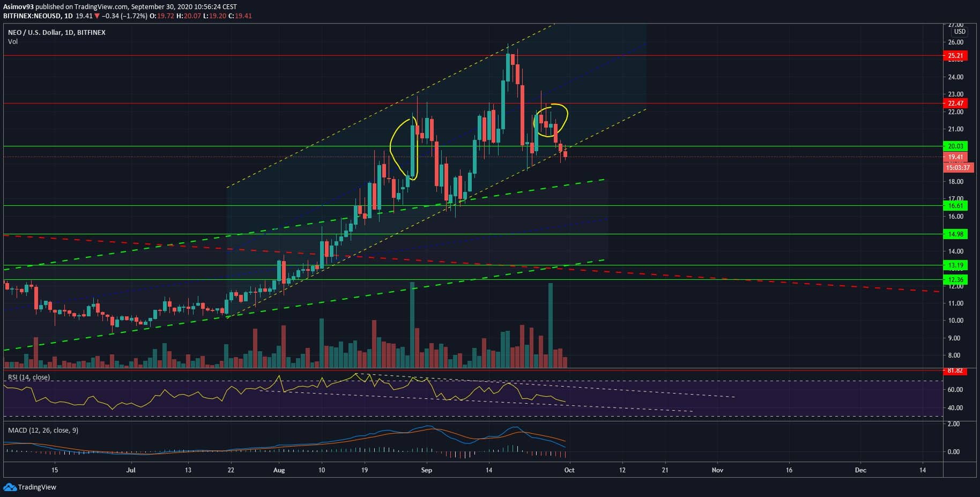Click the Nov label on the time axis

[x=717, y=470]
